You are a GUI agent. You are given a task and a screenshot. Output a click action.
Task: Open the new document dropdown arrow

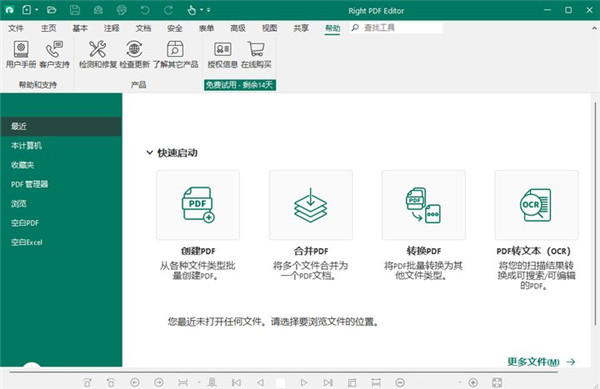37,10
